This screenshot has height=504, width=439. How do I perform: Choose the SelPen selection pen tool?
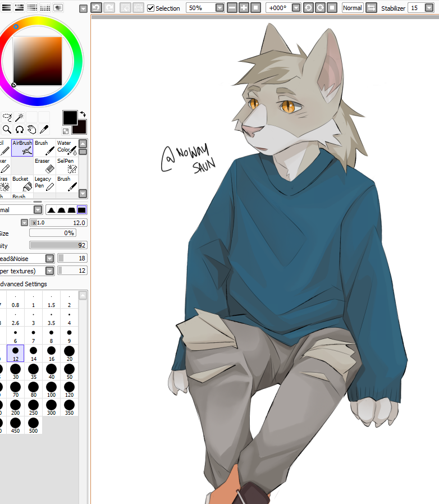point(67,166)
